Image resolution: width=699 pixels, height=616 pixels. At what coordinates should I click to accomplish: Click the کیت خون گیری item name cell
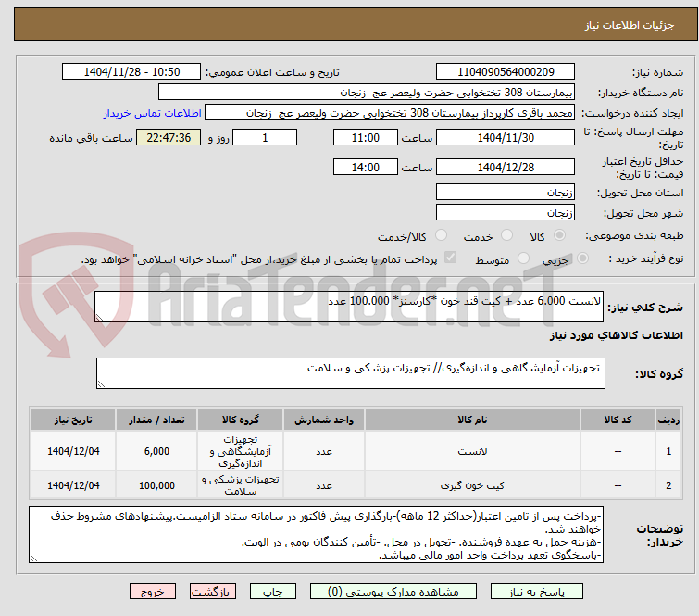click(472, 485)
